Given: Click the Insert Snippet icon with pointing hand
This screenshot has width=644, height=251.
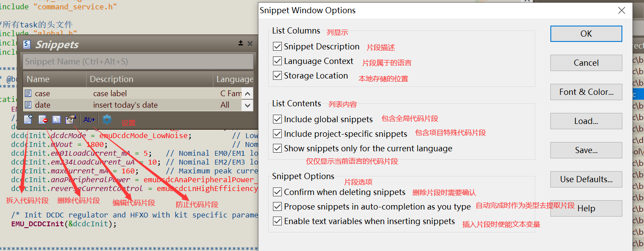Looking at the screenshot, I should pyautogui.click(x=71, y=119).
